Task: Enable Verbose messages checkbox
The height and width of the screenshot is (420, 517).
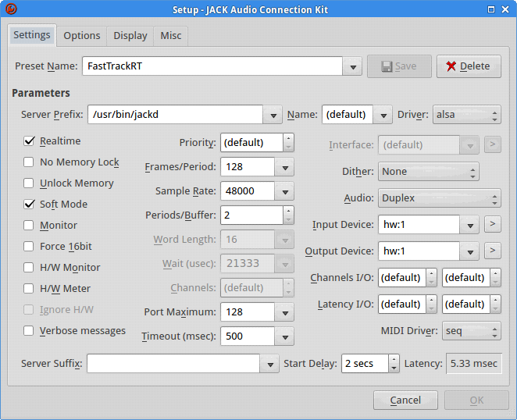Action: pos(29,331)
